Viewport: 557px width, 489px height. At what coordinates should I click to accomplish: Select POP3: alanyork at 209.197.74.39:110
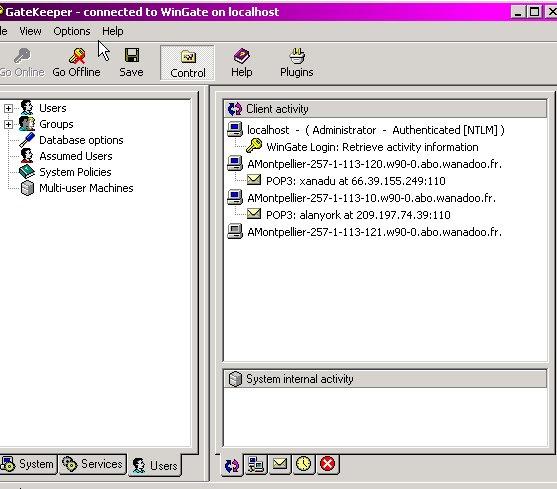point(358,215)
